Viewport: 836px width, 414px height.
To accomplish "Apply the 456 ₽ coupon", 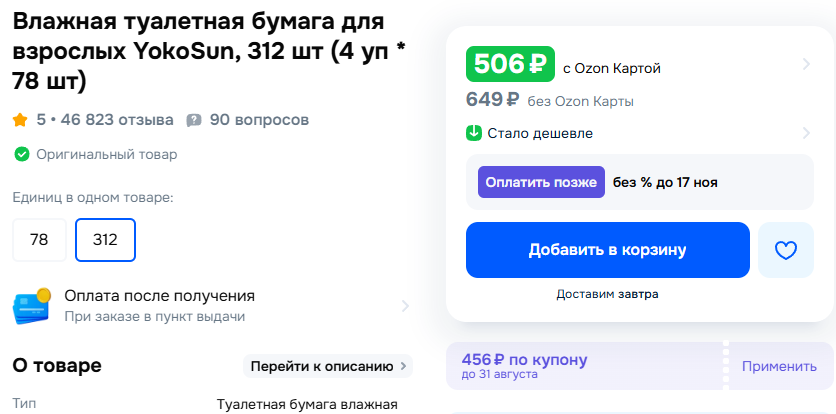I will click(779, 366).
